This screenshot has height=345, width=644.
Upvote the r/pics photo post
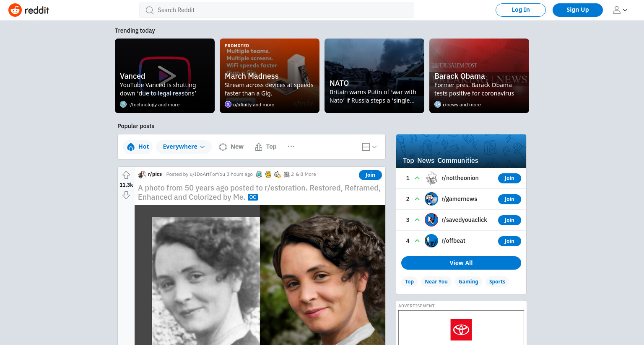pos(126,175)
